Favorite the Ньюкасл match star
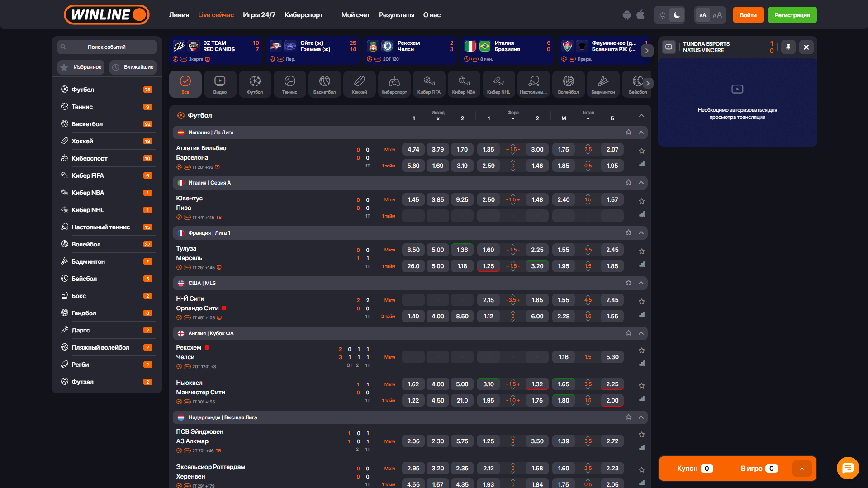 point(641,385)
